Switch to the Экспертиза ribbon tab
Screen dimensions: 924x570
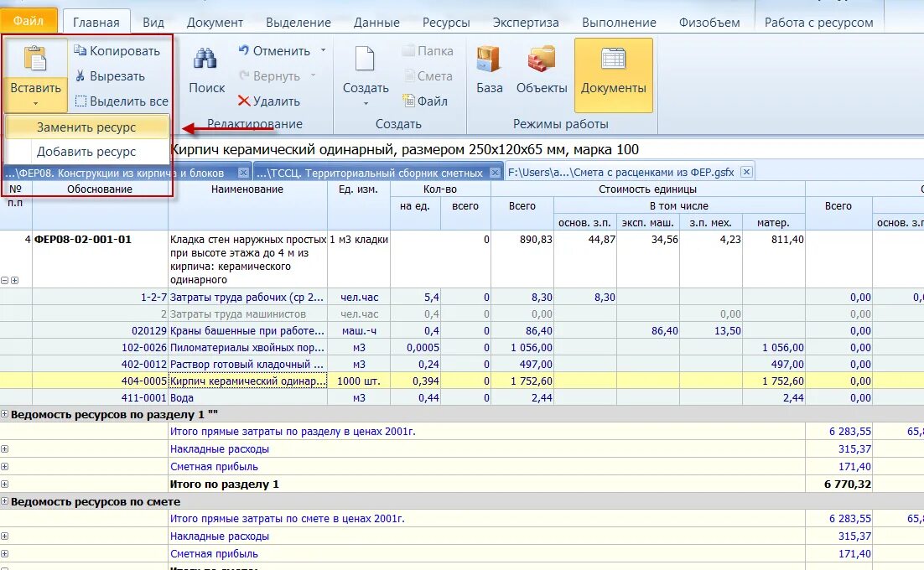click(526, 23)
